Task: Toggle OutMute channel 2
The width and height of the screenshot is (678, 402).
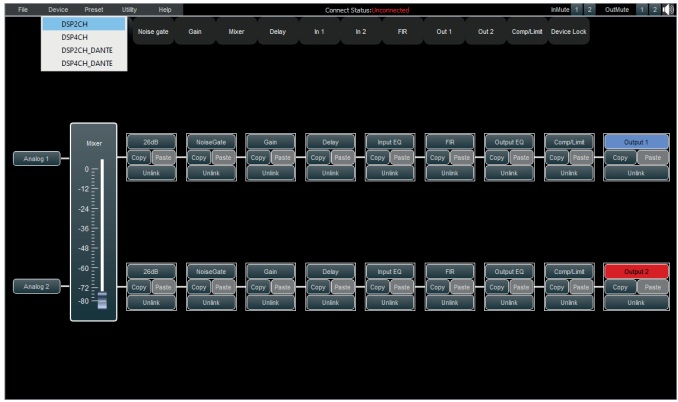Action: point(655,9)
